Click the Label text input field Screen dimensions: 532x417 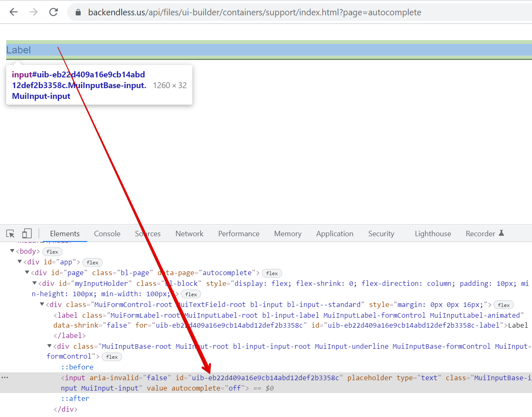pyautogui.click(x=269, y=50)
